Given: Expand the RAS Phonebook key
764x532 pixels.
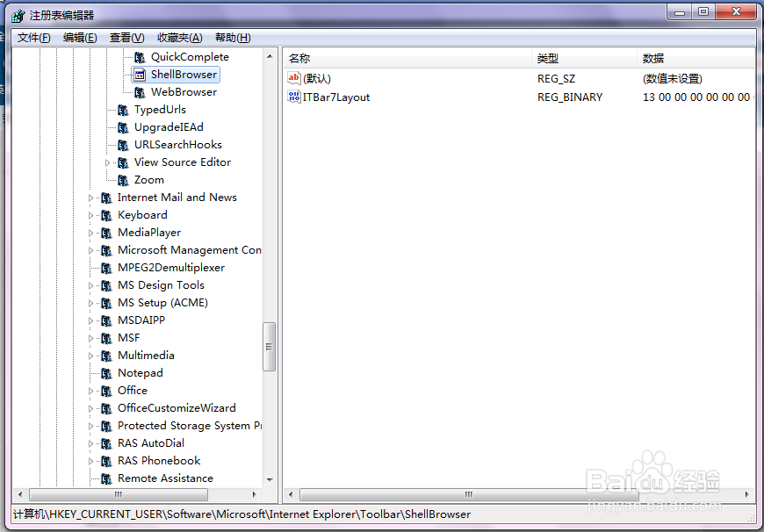Looking at the screenshot, I should (x=90, y=461).
